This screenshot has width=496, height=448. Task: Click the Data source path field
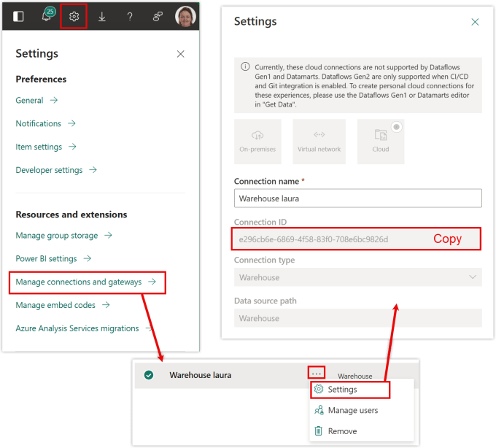[x=357, y=318]
